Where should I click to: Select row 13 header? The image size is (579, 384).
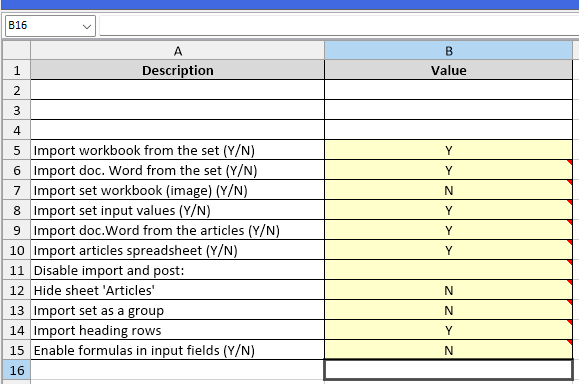coord(17,310)
